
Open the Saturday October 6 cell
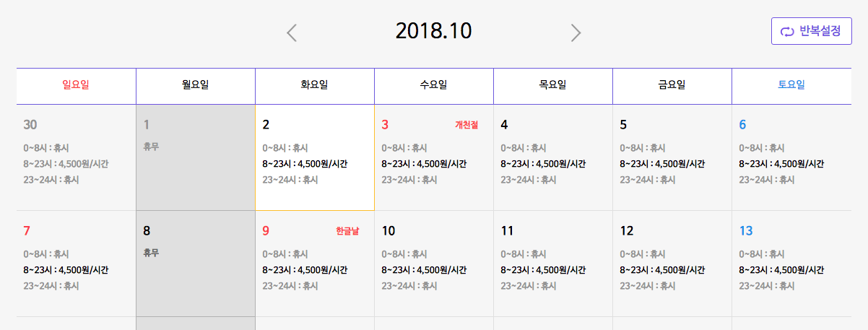click(791, 157)
